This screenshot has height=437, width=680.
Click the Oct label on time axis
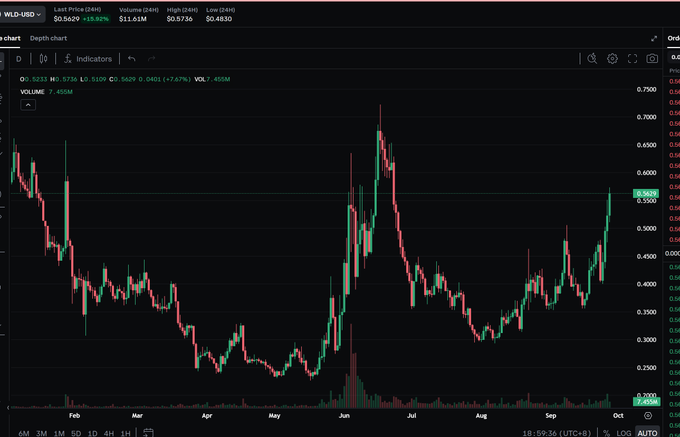[x=618, y=415]
